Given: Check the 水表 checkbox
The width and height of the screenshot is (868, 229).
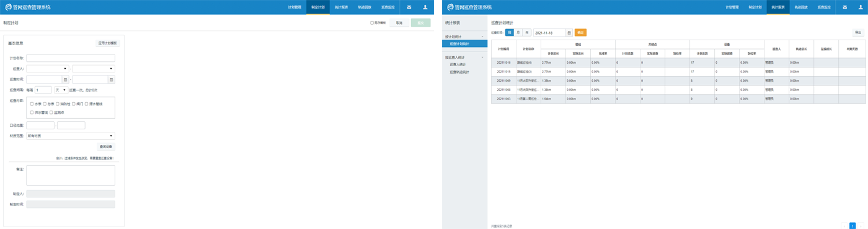Looking at the screenshot, I should pyautogui.click(x=32, y=104).
